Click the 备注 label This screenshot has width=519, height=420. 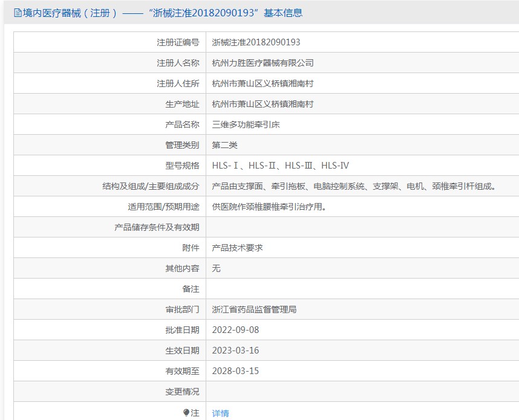191,289
